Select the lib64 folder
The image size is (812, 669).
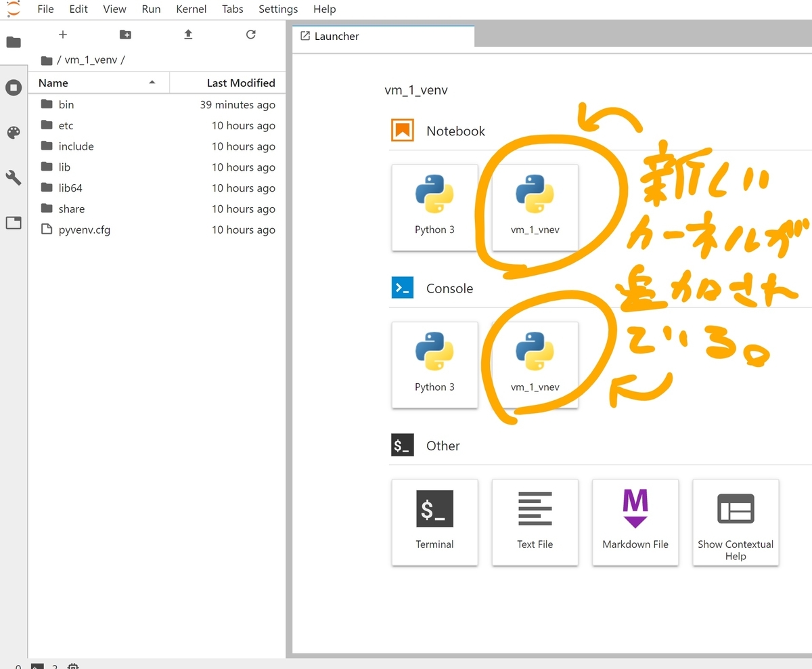157,188
